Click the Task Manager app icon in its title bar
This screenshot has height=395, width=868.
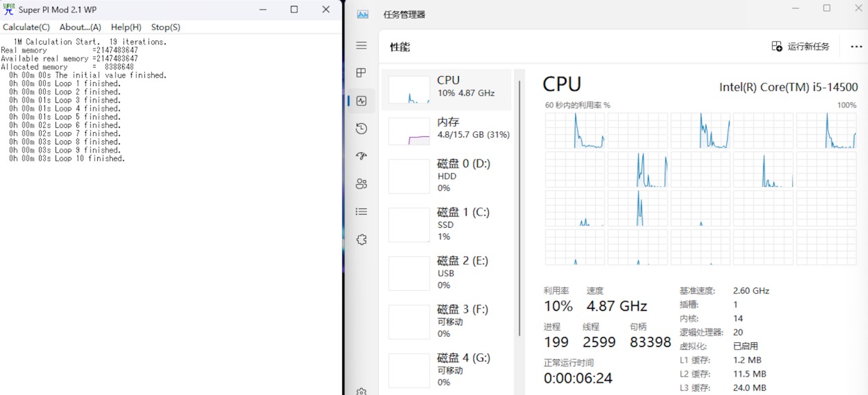[x=363, y=14]
